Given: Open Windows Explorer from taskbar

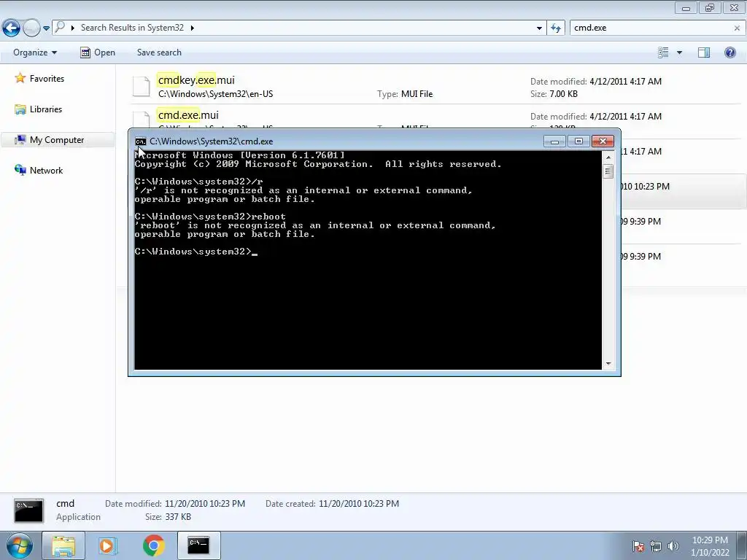Looking at the screenshot, I should coord(63,545).
